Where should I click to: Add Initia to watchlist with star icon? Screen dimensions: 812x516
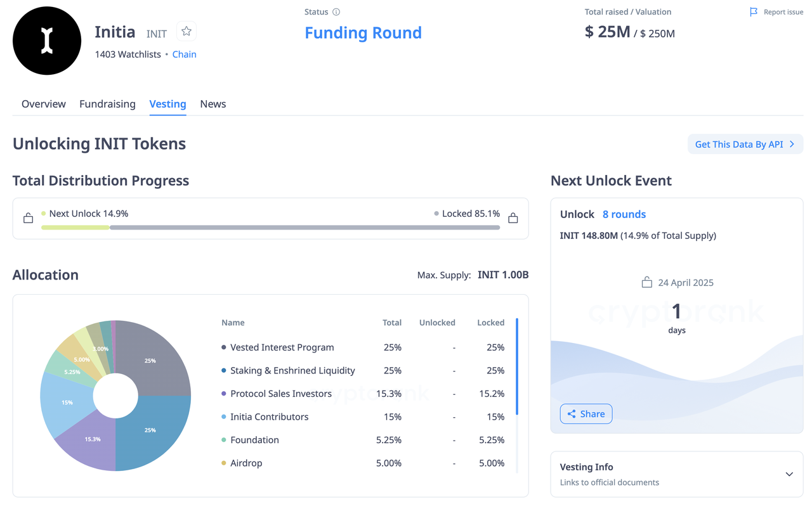click(187, 31)
